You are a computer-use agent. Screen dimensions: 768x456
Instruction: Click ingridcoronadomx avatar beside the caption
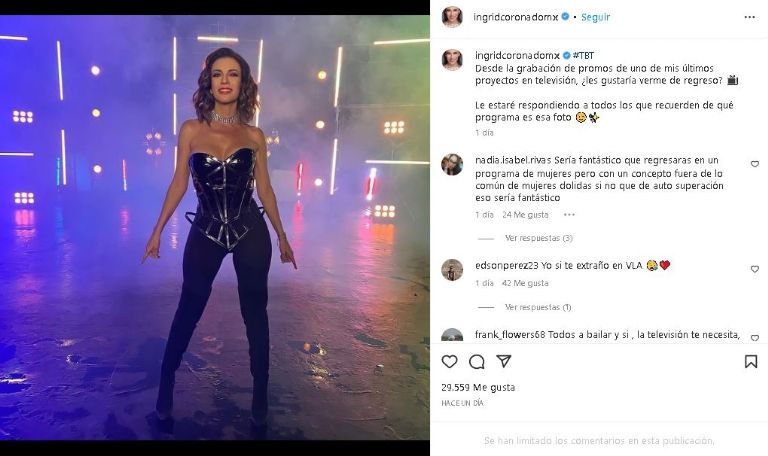point(452,59)
